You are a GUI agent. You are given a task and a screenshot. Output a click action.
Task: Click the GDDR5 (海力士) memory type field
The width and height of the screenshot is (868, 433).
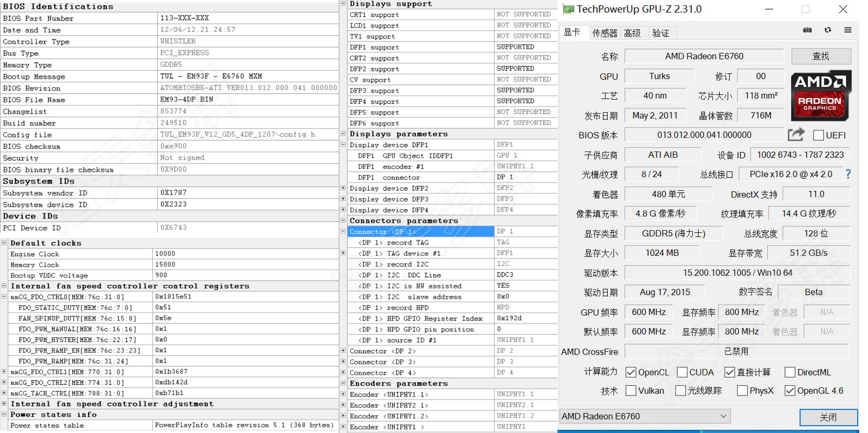(673, 233)
